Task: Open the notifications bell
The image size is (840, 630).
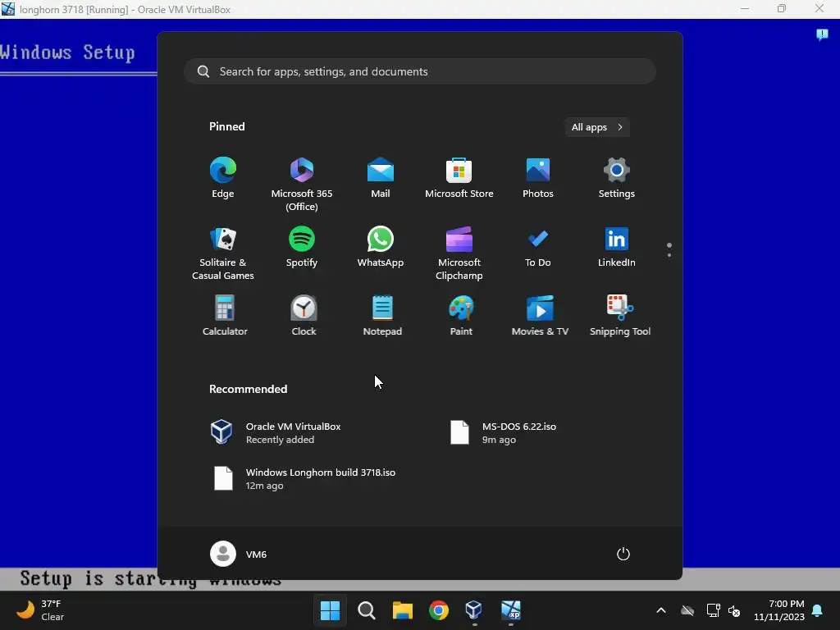Action: click(x=818, y=610)
